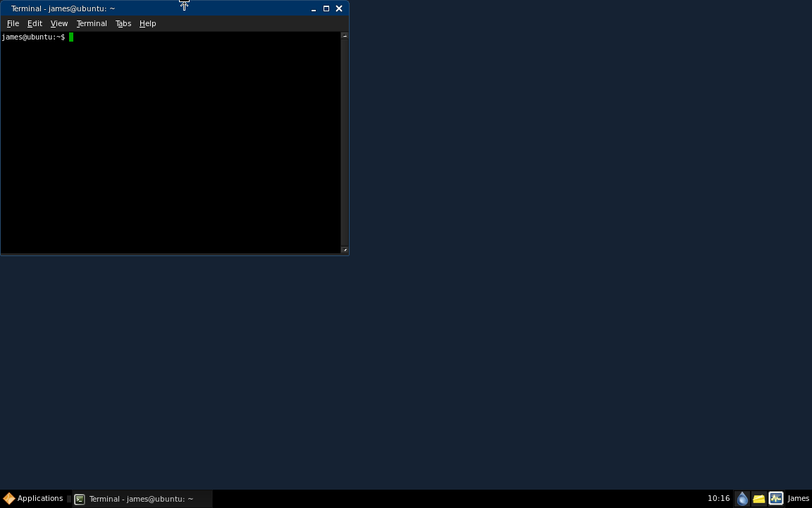Click the terminal icon on the taskbar entry
Screen dimensions: 812x508
tap(79, 499)
